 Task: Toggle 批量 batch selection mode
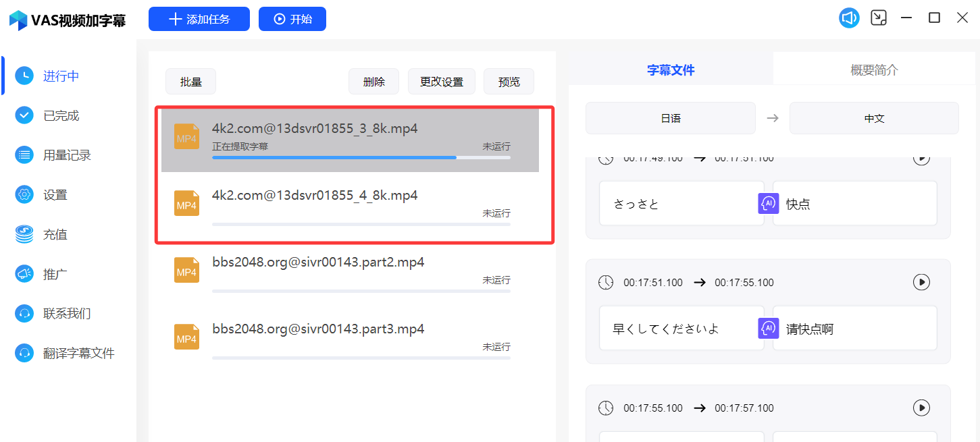click(190, 80)
